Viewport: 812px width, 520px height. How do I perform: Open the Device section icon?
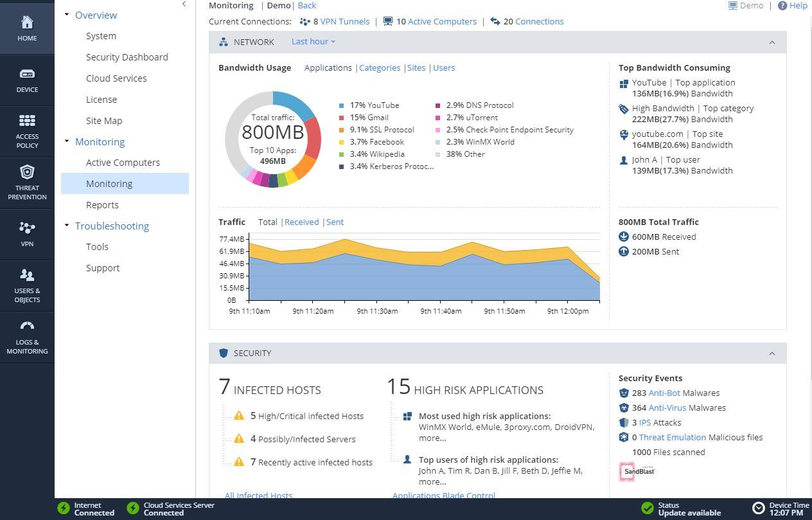27,74
